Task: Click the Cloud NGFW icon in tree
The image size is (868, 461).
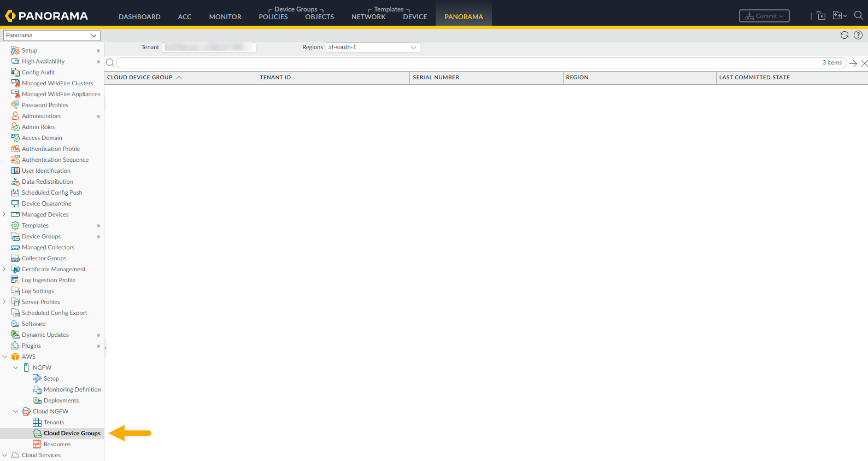Action: 26,411
